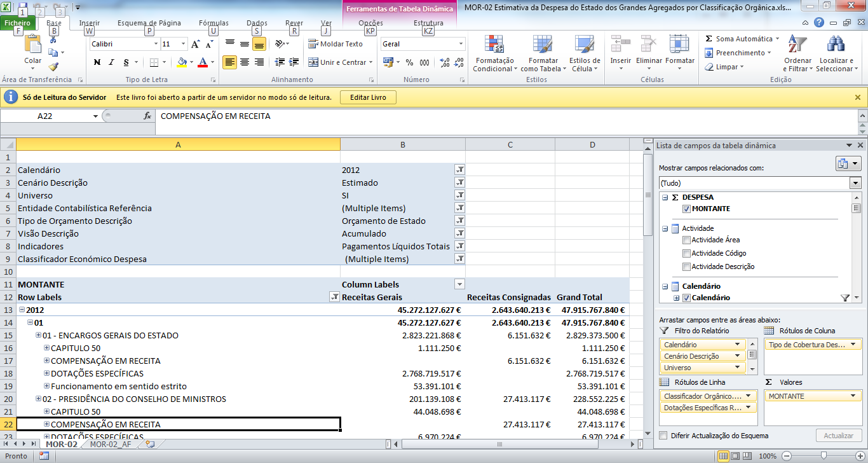
Task: Check the Actividade Área field
Action: pos(686,240)
